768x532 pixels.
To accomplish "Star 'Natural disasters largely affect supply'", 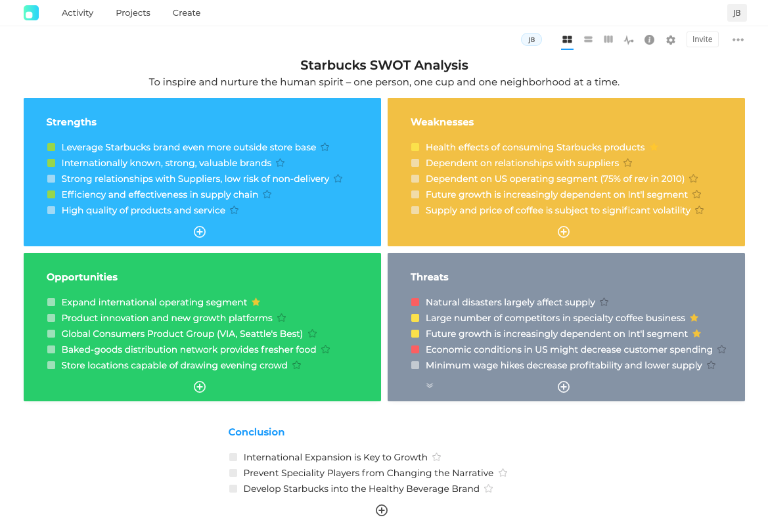I will [x=604, y=301].
